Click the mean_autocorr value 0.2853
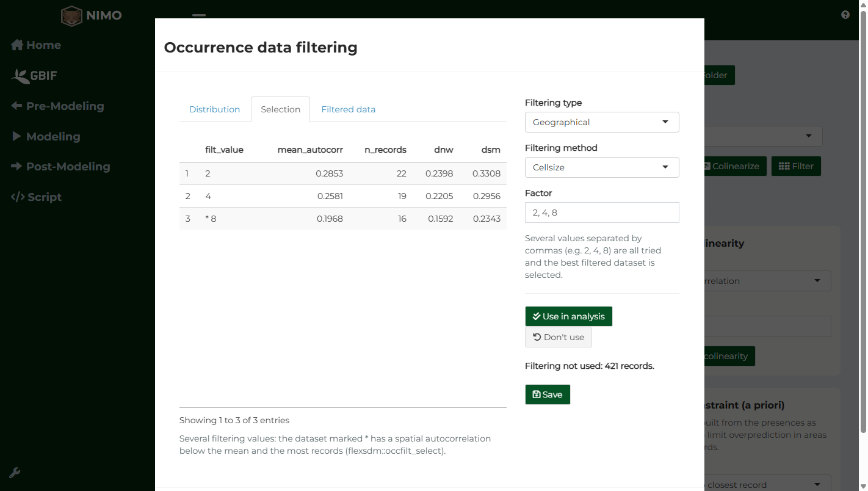 click(330, 173)
